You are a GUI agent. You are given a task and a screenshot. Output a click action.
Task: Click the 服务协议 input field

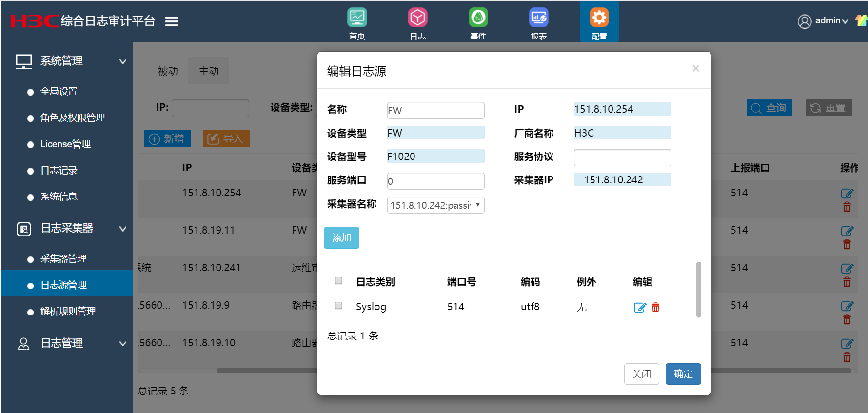(x=622, y=157)
